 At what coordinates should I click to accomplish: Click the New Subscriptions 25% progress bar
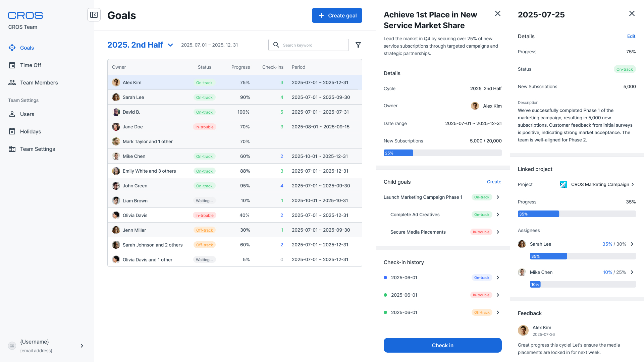click(x=442, y=153)
